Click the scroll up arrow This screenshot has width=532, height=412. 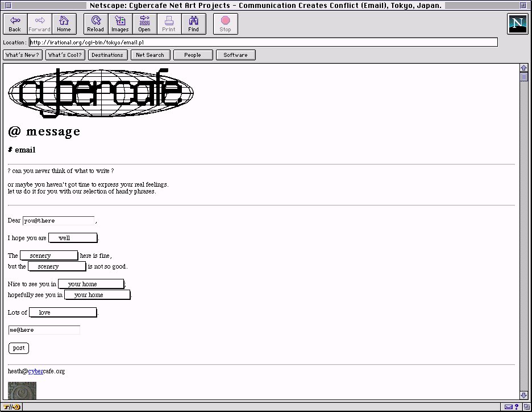tap(524, 68)
